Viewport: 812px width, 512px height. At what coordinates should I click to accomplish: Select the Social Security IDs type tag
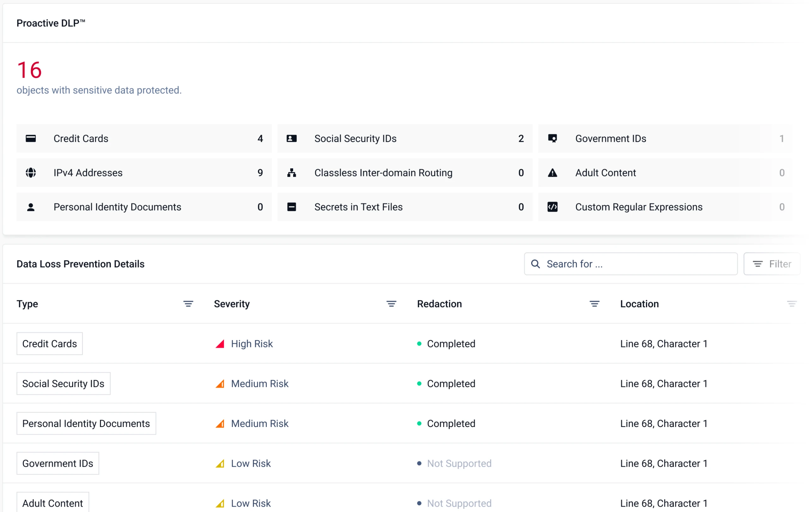point(63,384)
